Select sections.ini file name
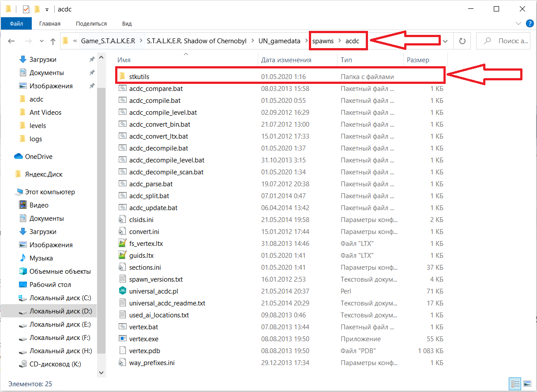 [x=145, y=268]
